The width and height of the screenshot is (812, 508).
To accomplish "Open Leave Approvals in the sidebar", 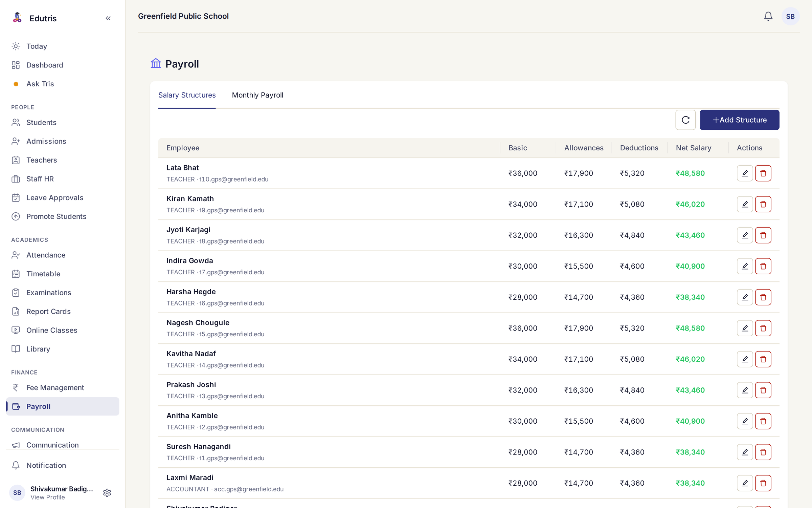I will 63,198.
